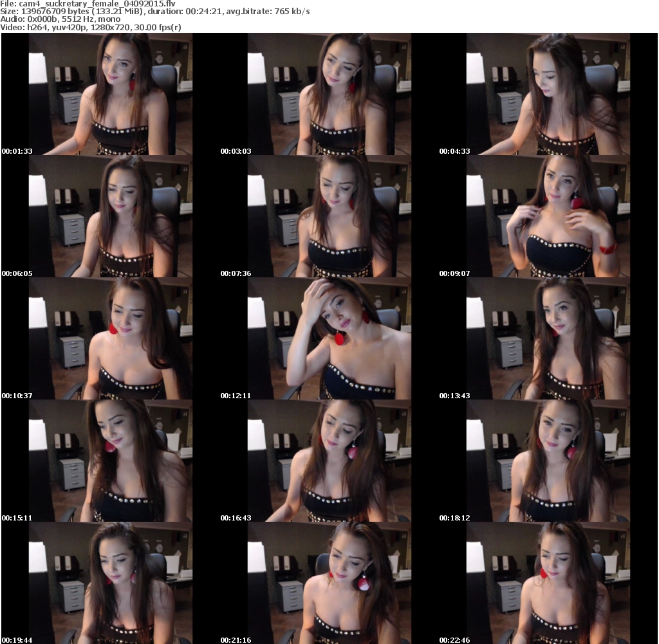The height and width of the screenshot is (644, 659).
Task: Select the thumbnail timestamped 00:01:33
Action: pos(110,95)
